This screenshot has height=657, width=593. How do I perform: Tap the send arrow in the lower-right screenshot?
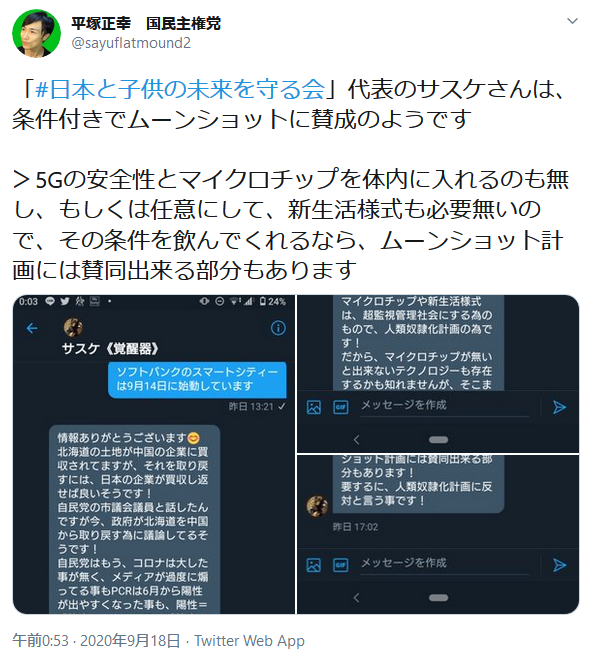click(x=559, y=565)
